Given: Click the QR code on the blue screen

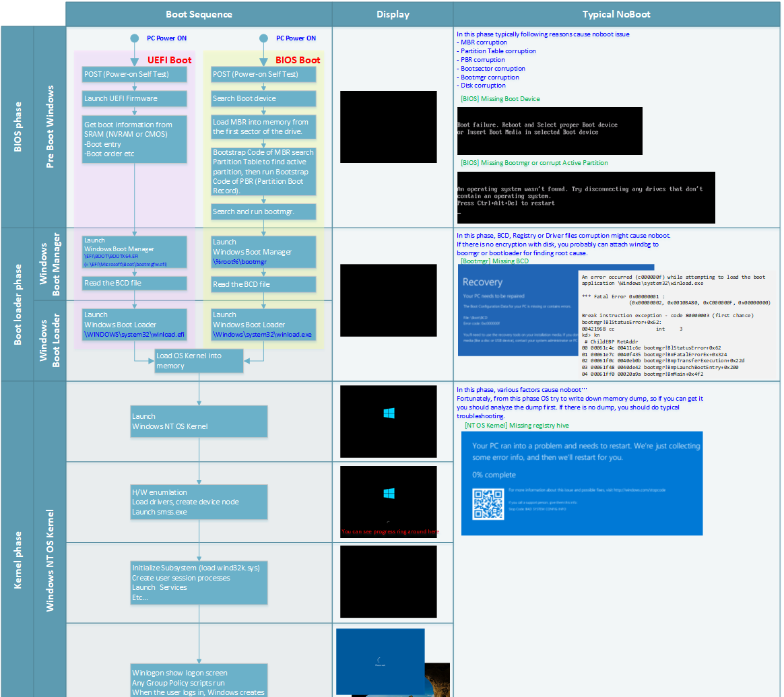Looking at the screenshot, I should (x=488, y=504).
